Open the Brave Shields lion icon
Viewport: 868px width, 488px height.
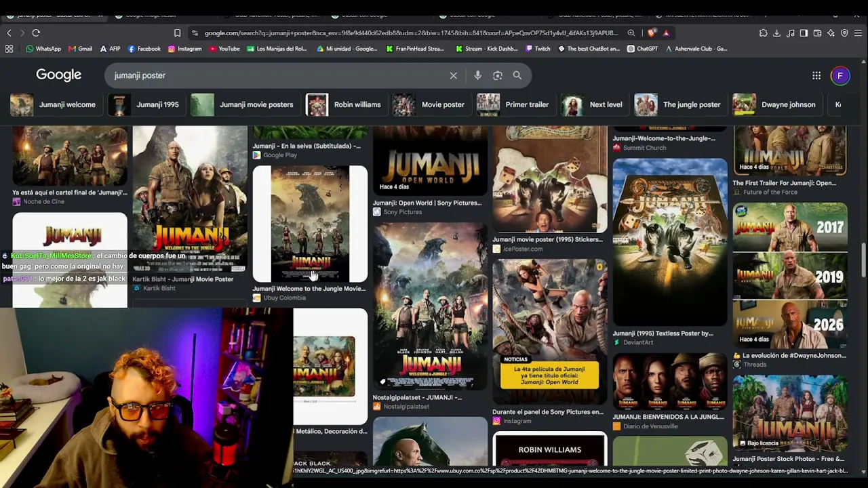[652, 33]
